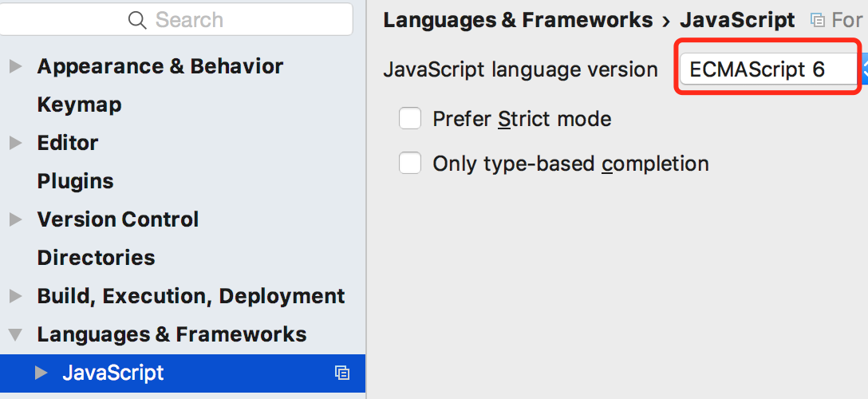Expand the Editor settings arrow

tap(15, 143)
